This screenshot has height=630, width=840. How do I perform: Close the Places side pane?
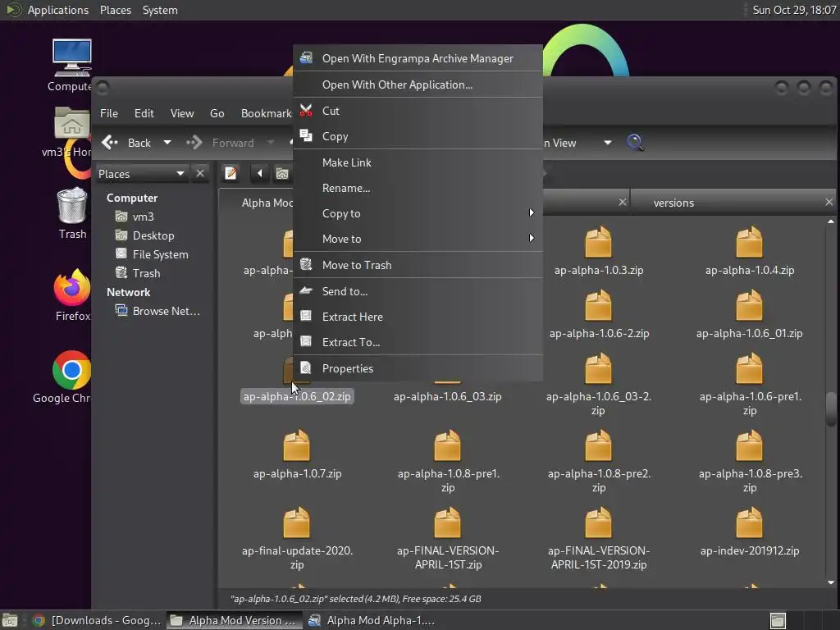tap(200, 174)
